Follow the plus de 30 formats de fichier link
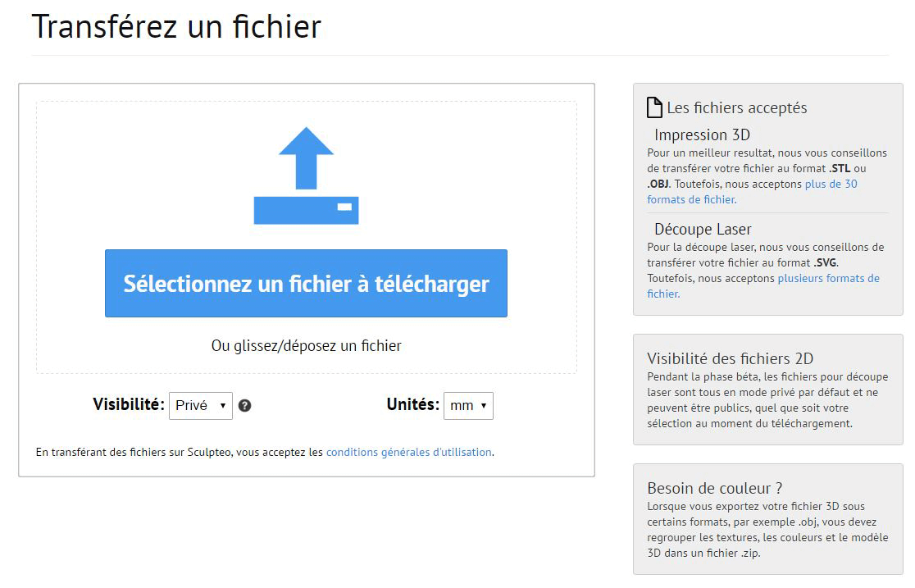915x588 pixels. tap(752, 192)
